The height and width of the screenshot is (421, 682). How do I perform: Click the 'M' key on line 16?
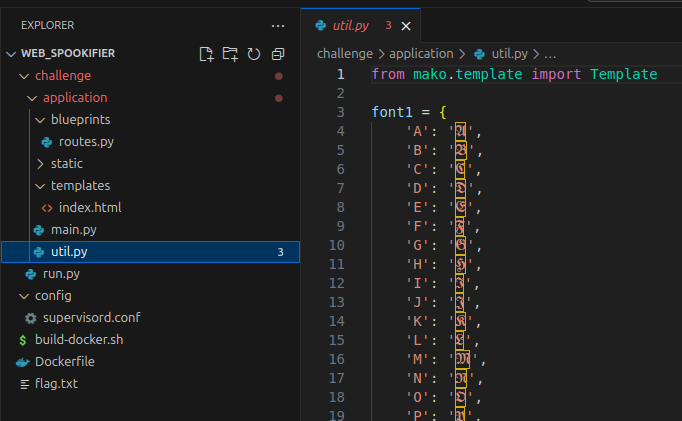click(x=417, y=359)
